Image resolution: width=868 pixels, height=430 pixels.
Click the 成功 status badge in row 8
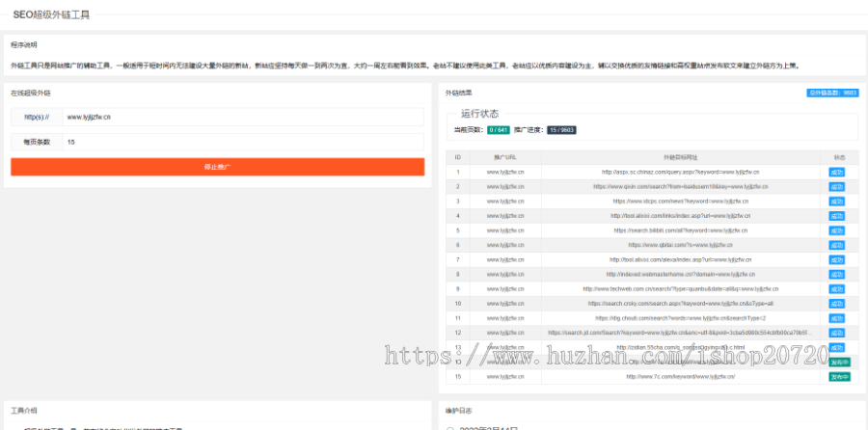point(836,275)
